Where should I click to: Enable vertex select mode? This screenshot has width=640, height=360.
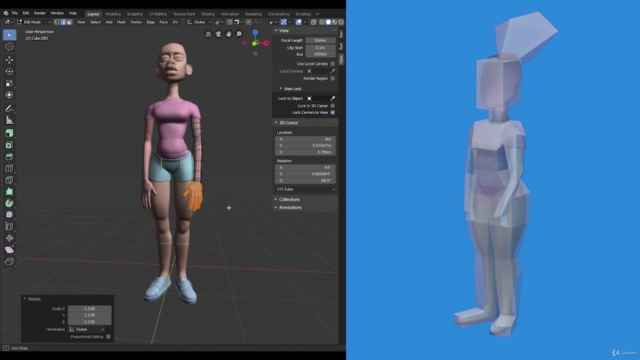(57, 22)
